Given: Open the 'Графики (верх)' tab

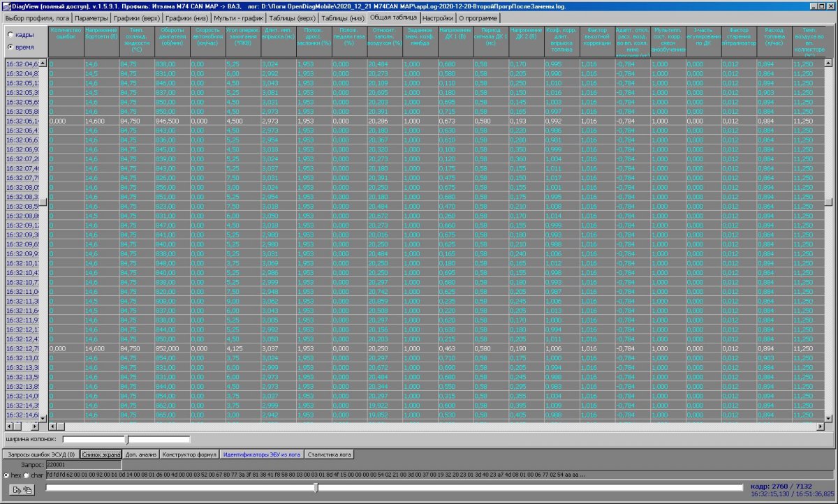Looking at the screenshot, I should [136, 17].
